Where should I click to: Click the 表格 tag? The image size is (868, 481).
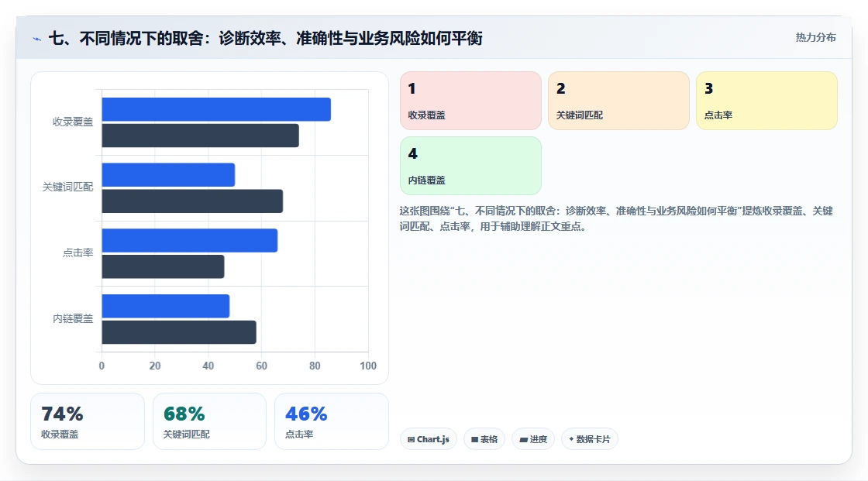[x=484, y=439]
